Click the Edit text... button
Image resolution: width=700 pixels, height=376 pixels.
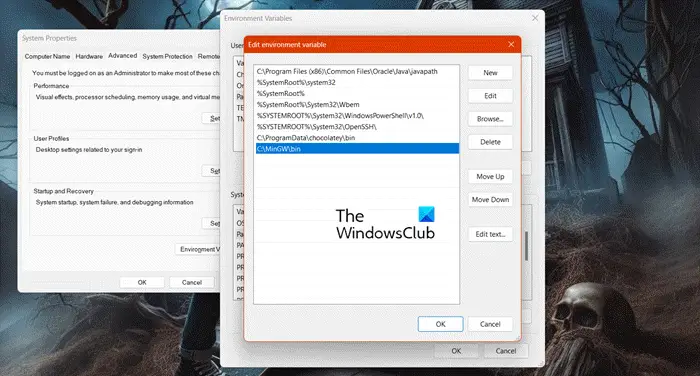(490, 234)
